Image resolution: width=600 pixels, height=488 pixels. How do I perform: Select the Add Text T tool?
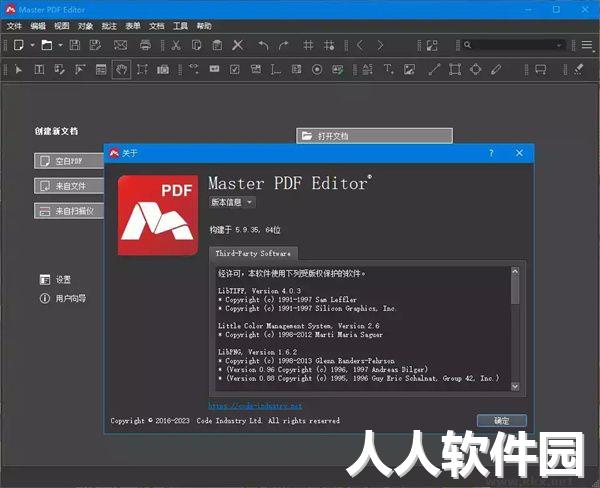pos(389,70)
